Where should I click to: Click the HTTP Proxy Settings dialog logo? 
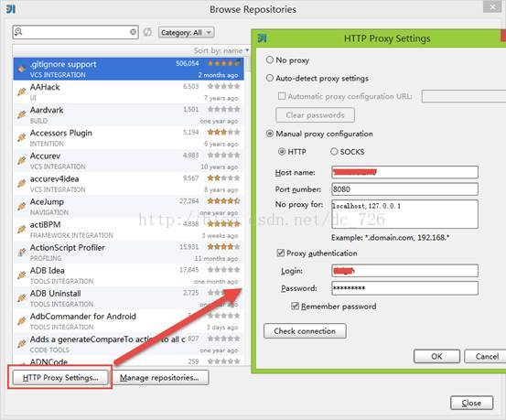(x=263, y=38)
